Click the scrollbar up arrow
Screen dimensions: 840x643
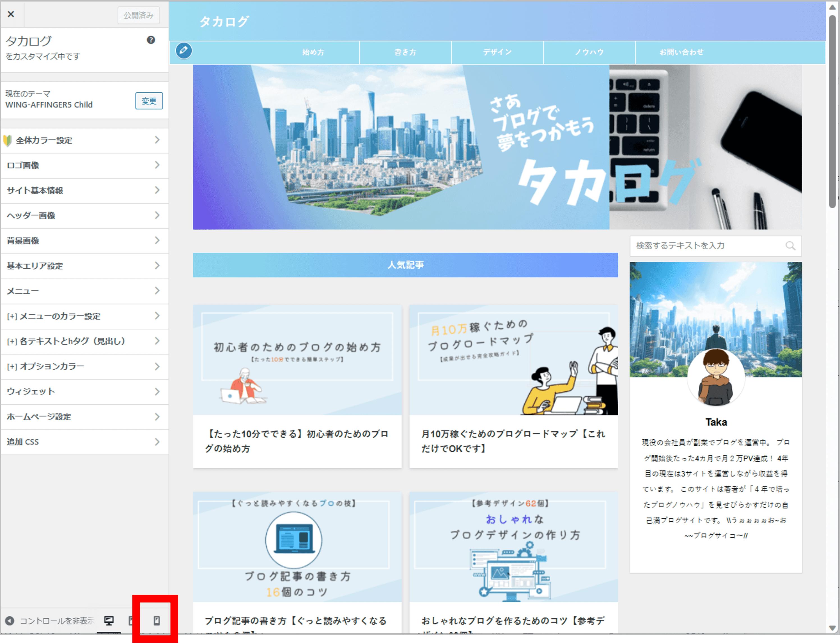pos(832,7)
